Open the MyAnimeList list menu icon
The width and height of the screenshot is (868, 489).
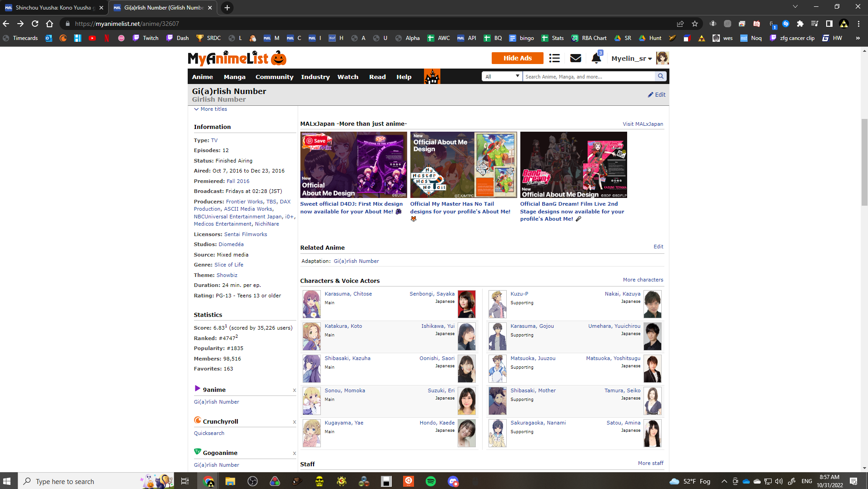(x=554, y=58)
